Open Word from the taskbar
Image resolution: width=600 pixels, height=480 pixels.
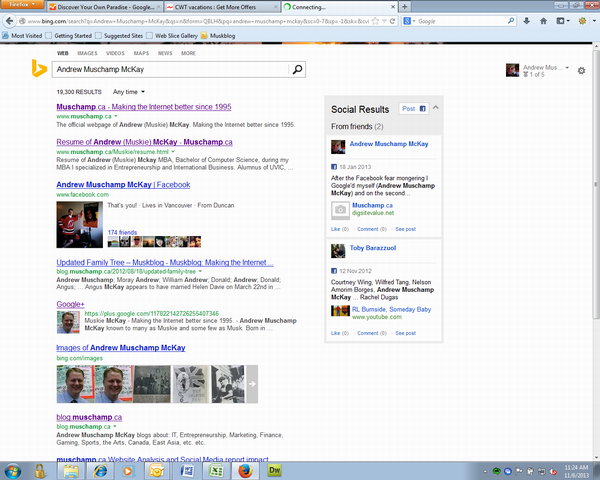(x=186, y=471)
